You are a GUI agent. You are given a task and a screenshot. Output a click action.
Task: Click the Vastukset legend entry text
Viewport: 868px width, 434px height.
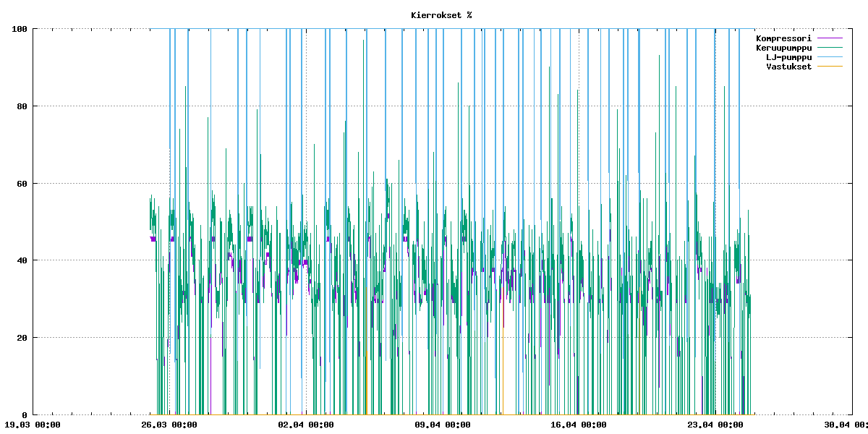click(788, 67)
